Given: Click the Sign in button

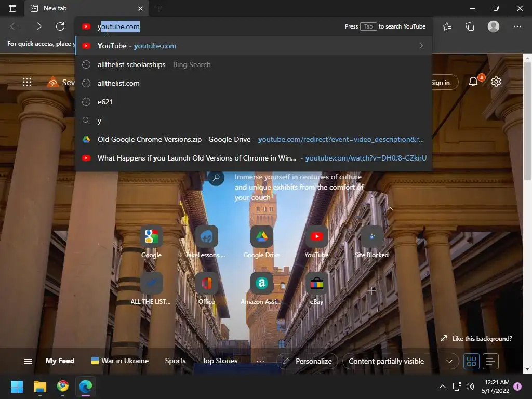Looking at the screenshot, I should [x=444, y=83].
